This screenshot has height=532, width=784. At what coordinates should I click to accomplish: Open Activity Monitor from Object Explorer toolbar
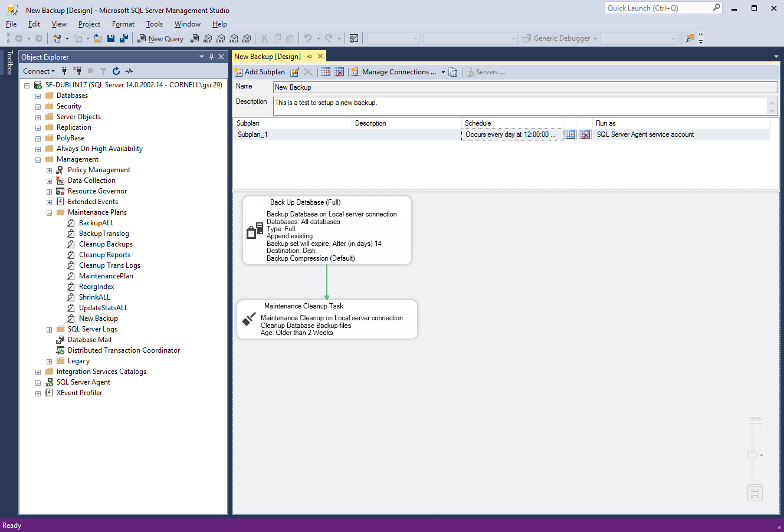pyautogui.click(x=129, y=71)
